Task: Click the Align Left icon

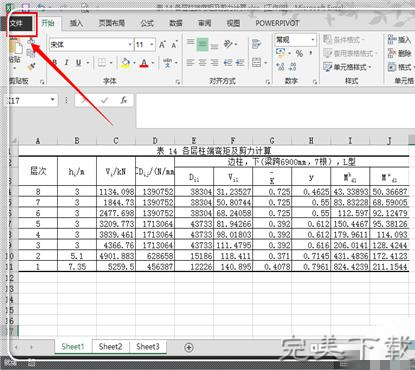Action: click(x=190, y=63)
